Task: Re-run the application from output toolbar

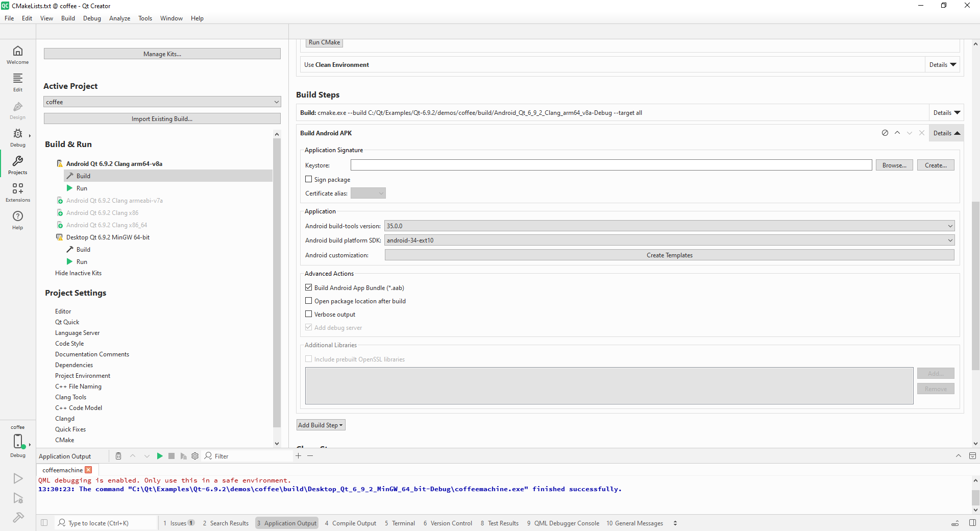Action: [x=159, y=456]
